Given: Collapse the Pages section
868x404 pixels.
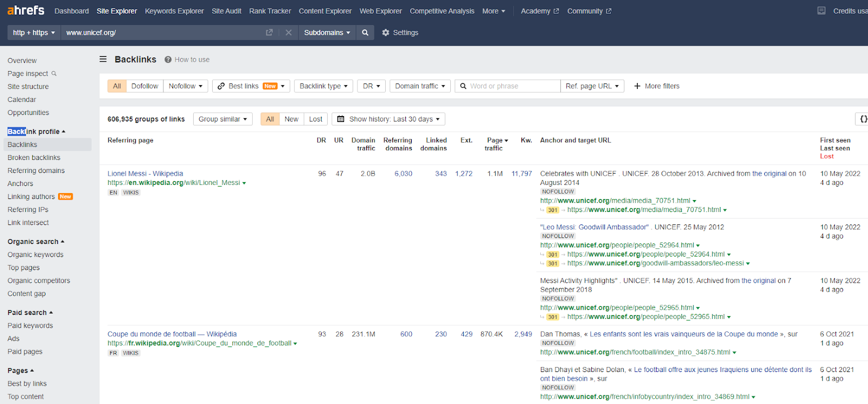Looking at the screenshot, I should [x=21, y=370].
